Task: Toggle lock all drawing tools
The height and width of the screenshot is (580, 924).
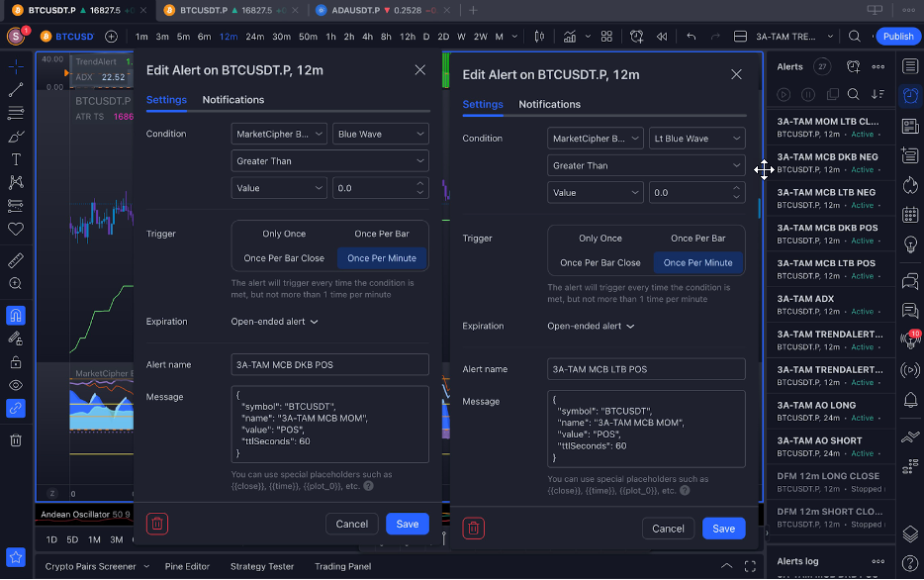Action: click(16, 362)
